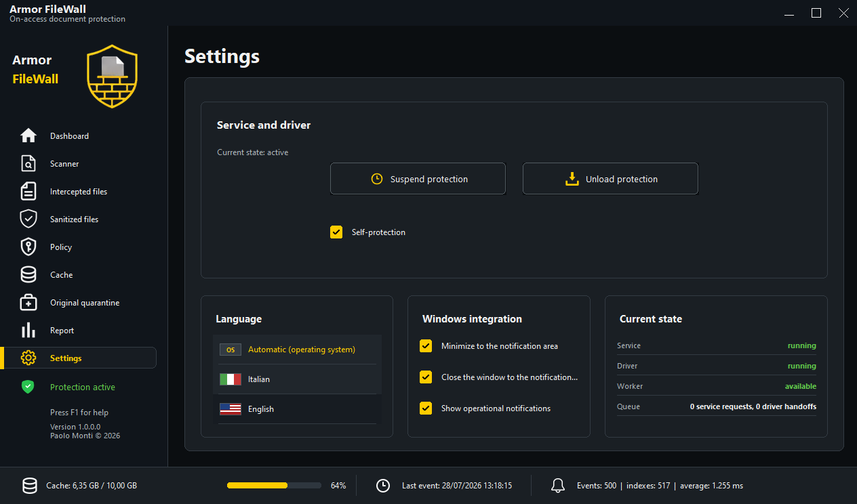The width and height of the screenshot is (857, 504).
Task: Click the Original quarantine medkit icon
Action: click(28, 302)
